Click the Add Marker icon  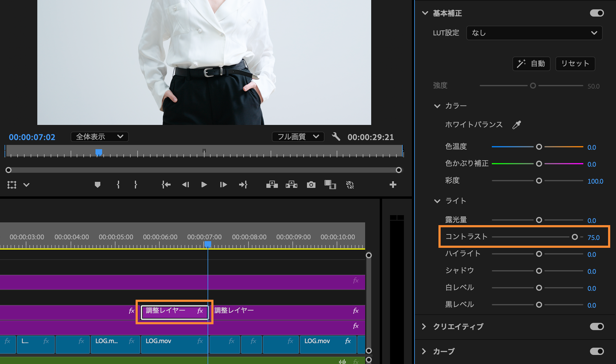[x=98, y=184]
